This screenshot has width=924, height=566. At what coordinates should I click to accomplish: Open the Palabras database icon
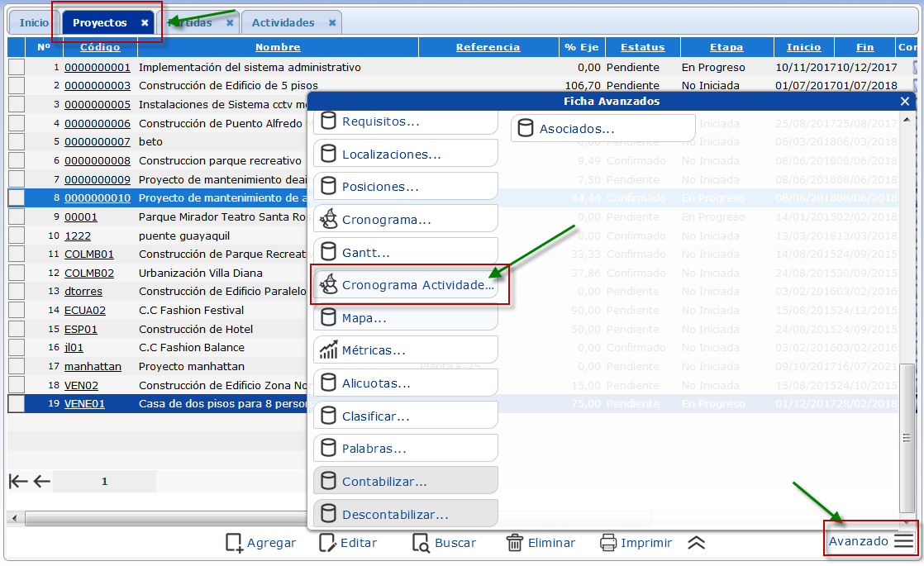tap(327, 448)
